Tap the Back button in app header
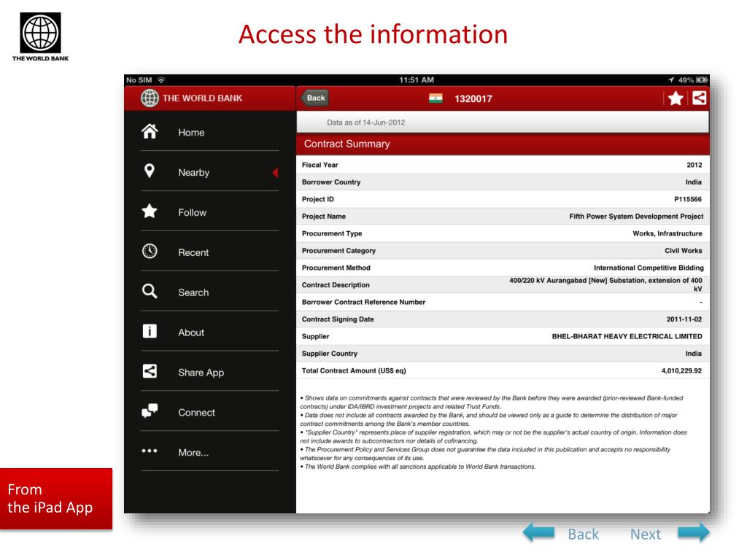The image size is (747, 560). [314, 98]
